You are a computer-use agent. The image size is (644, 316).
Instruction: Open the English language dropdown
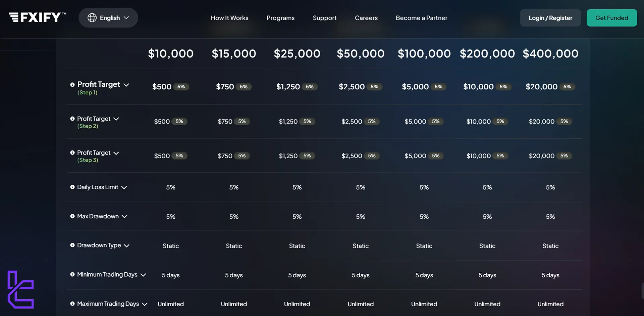pos(108,18)
